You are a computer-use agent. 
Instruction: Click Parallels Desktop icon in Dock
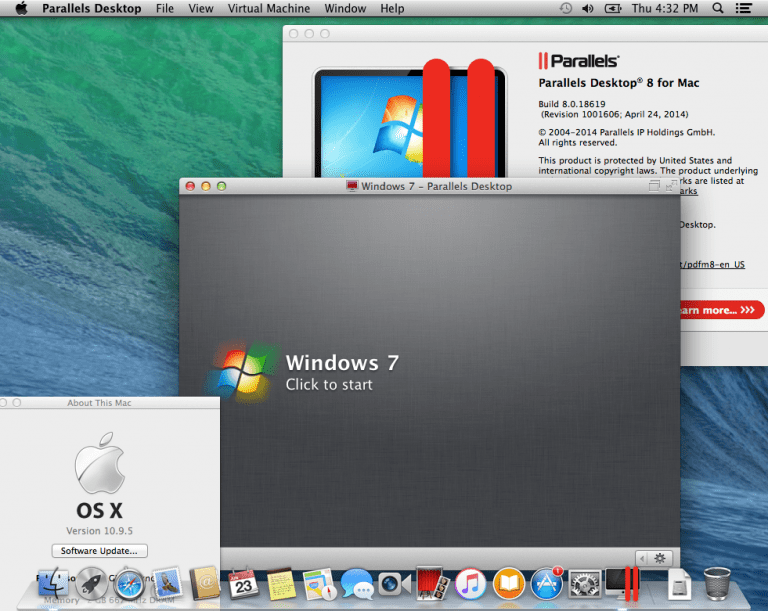(x=623, y=583)
